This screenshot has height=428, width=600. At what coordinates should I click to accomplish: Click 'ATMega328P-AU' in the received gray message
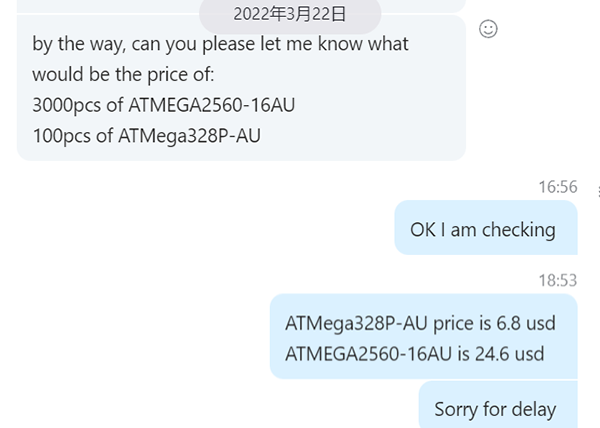click(x=189, y=136)
